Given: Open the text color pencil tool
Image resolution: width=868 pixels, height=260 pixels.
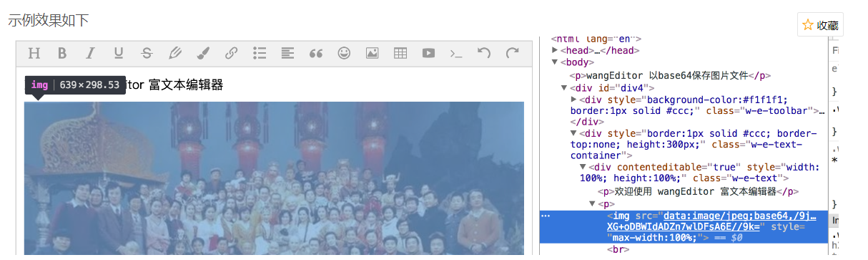Looking at the screenshot, I should [x=174, y=53].
